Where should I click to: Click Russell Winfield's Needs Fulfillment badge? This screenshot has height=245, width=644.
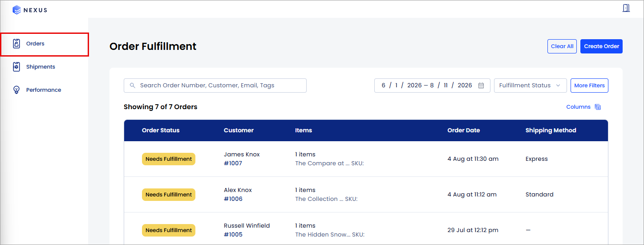point(169,230)
